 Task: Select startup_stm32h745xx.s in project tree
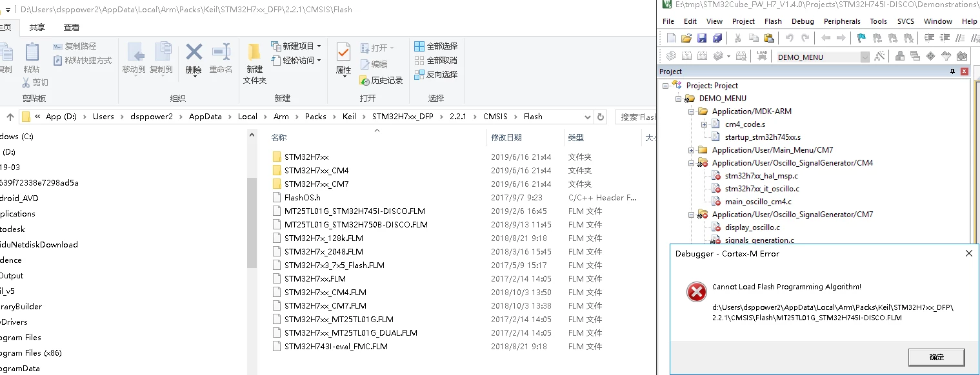point(763,137)
